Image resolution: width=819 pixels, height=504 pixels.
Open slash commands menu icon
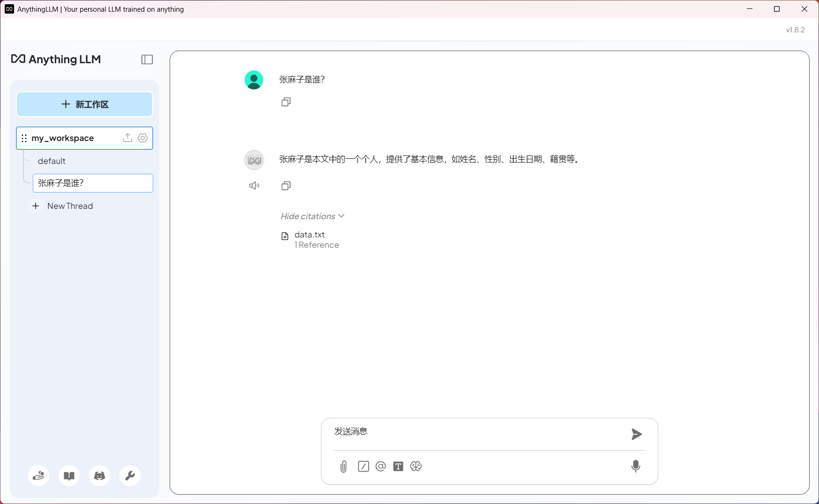[364, 467]
